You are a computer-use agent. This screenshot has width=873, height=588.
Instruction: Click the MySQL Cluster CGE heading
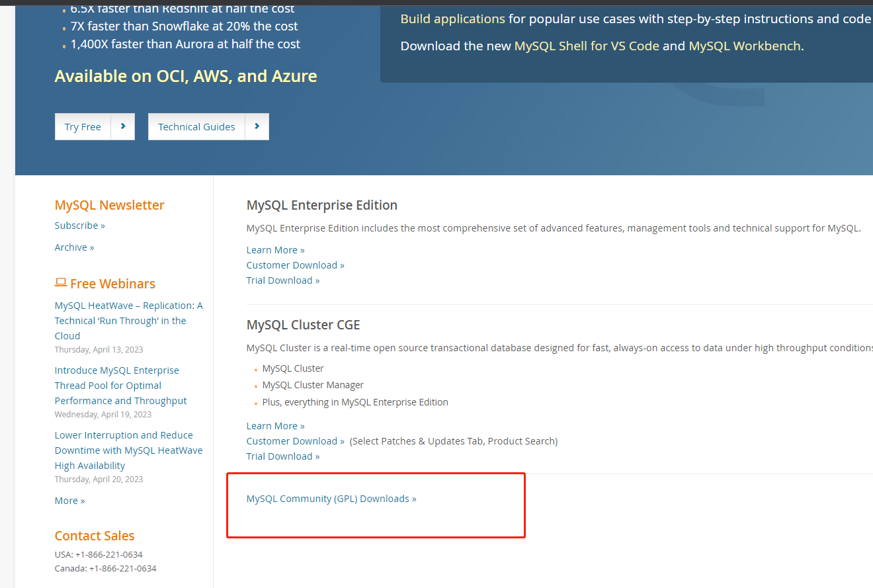[304, 325]
